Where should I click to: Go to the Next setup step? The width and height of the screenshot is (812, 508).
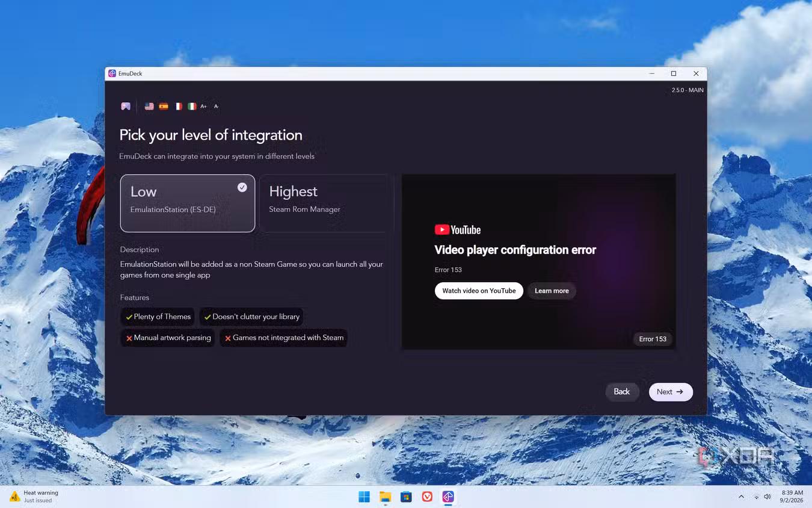click(671, 392)
